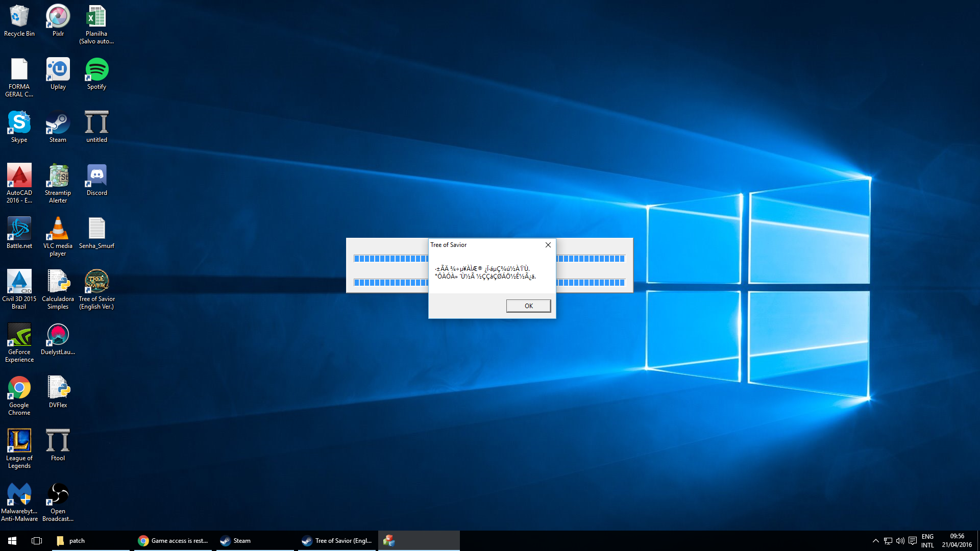Select the Spotify desktop icon

coord(96,73)
